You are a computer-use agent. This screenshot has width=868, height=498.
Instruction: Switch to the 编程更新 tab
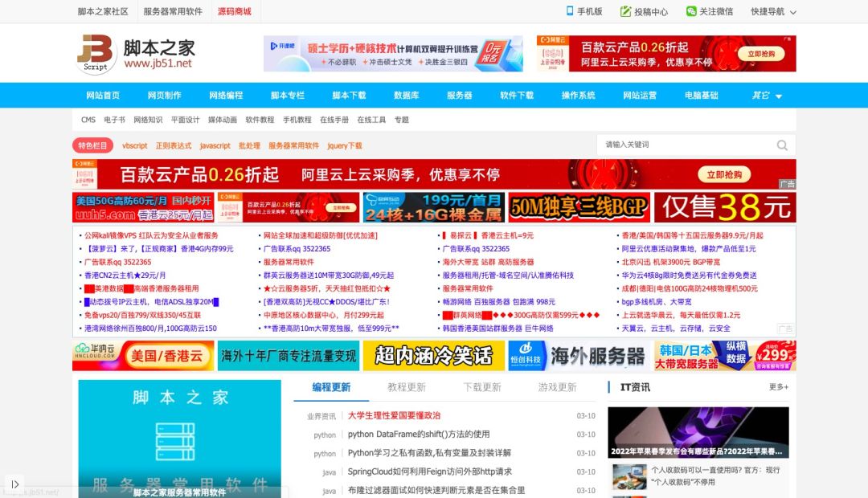point(331,387)
